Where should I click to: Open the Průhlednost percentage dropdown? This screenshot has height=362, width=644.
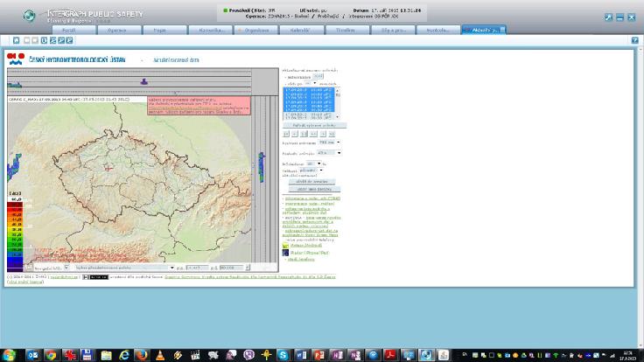314,164
